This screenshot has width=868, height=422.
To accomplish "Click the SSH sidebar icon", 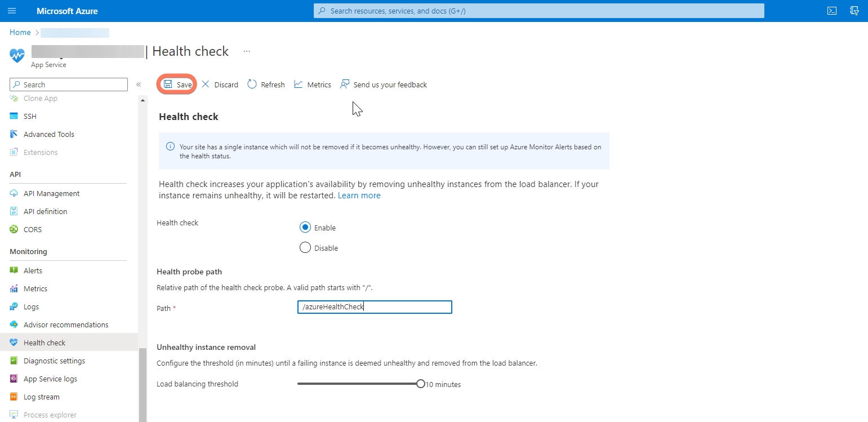I will (x=14, y=116).
